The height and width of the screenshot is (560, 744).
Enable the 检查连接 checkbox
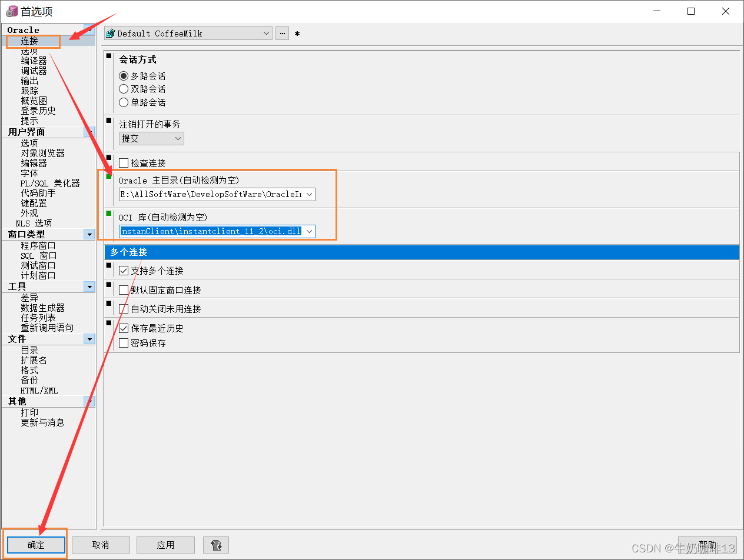(123, 163)
